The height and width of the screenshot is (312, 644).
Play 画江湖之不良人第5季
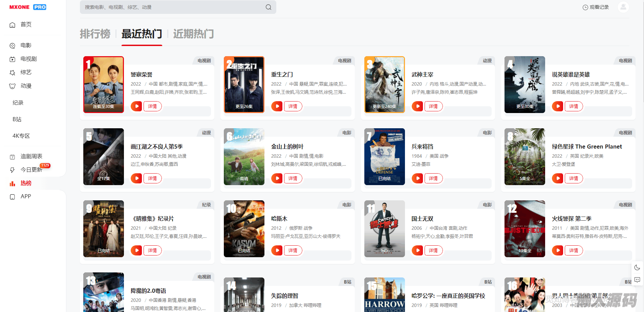point(136,178)
